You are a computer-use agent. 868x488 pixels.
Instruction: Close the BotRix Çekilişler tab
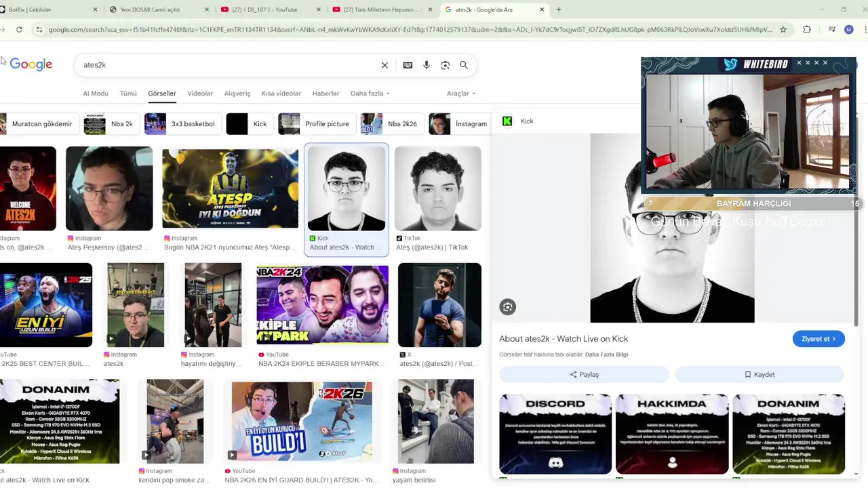tap(95, 9)
